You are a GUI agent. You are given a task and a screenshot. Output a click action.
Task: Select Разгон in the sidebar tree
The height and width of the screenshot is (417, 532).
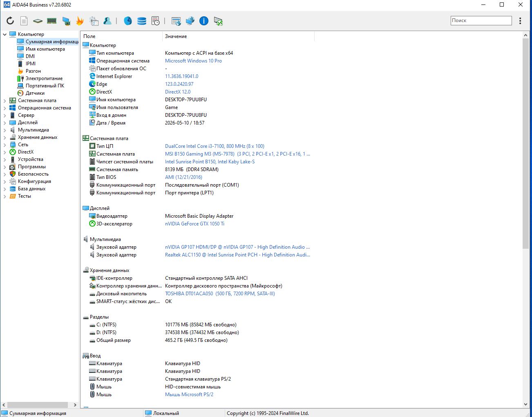click(33, 71)
